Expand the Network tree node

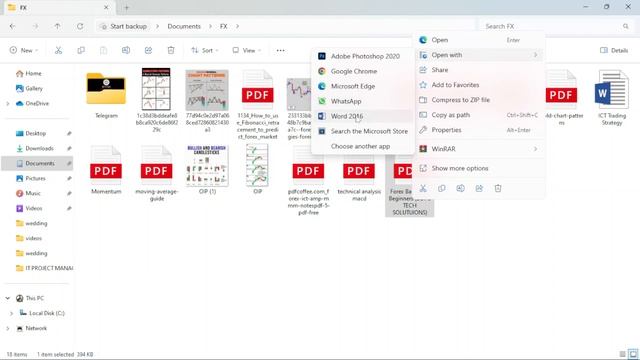coord(8,328)
